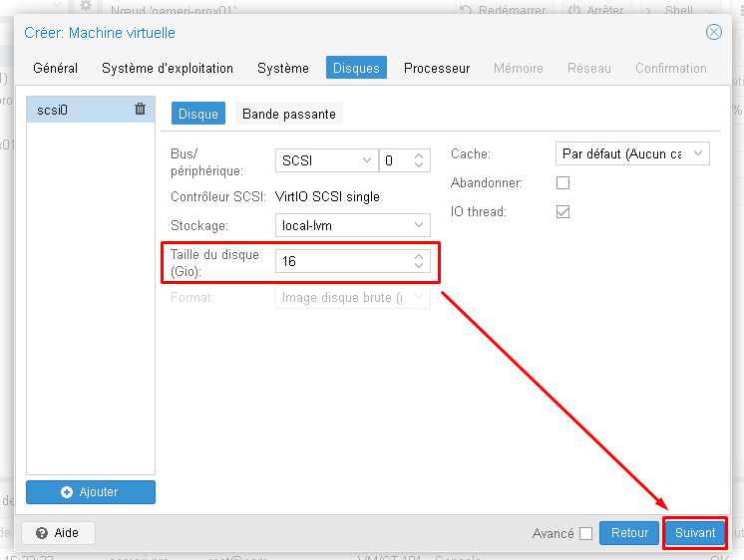Select the Disques tab
The image size is (744, 560).
point(356,68)
